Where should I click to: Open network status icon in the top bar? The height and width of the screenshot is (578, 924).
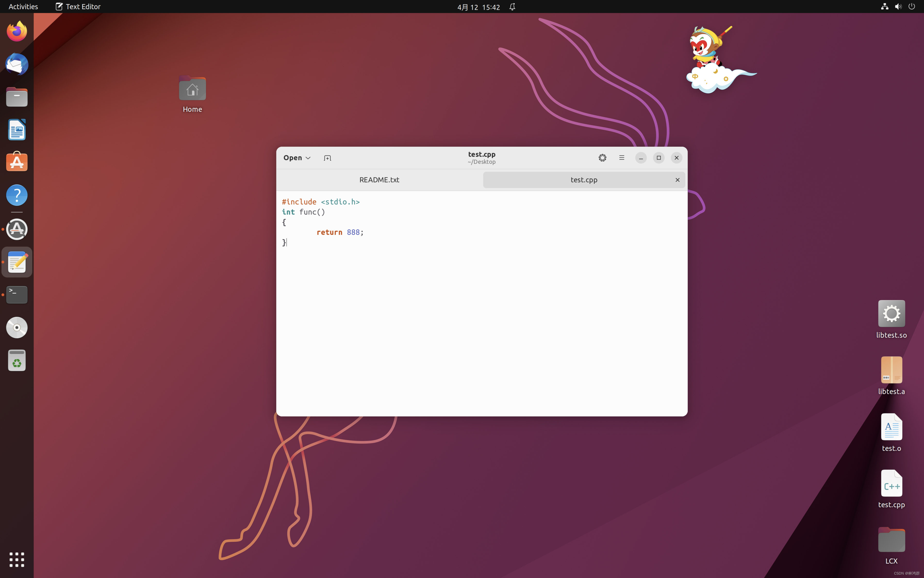tap(884, 6)
